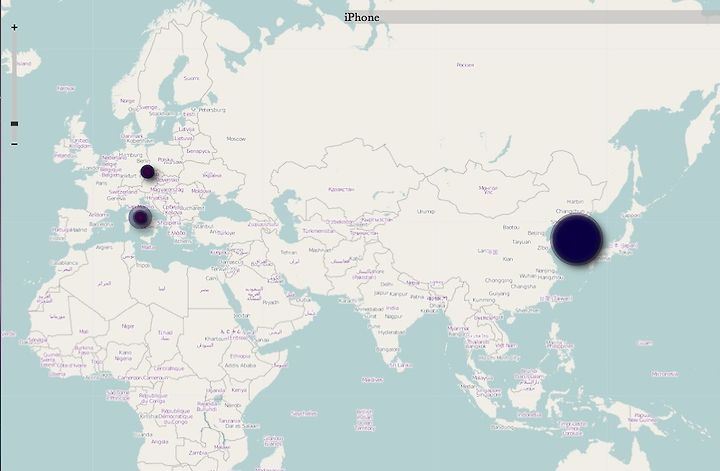Click the Riyadh map label
Screen dimensions: 720x471
pos(270,303)
